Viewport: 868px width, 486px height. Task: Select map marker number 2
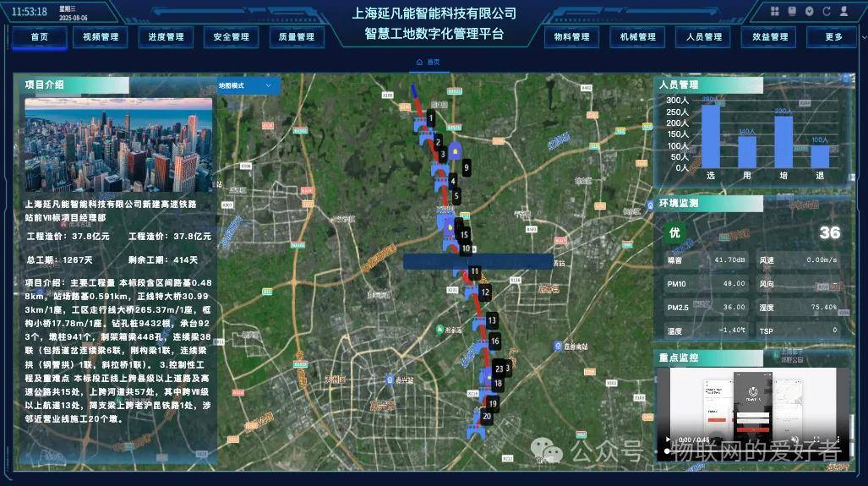(x=438, y=142)
